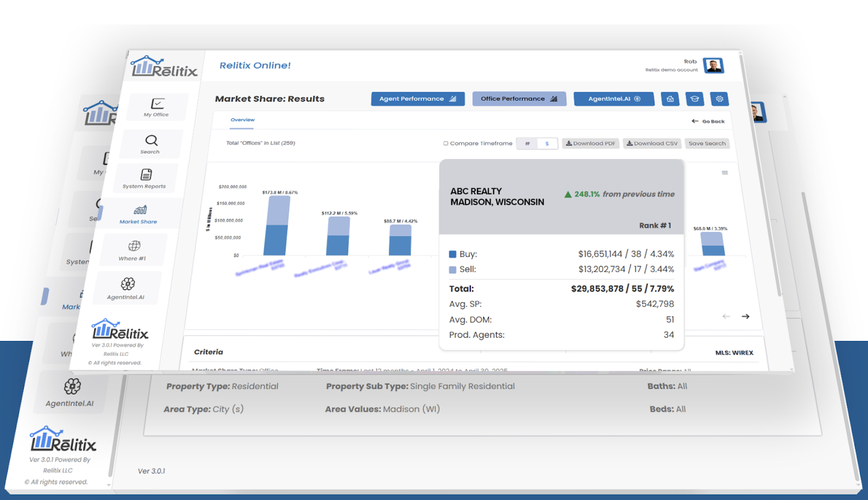Click Property Type: Residential in back window

click(222, 387)
